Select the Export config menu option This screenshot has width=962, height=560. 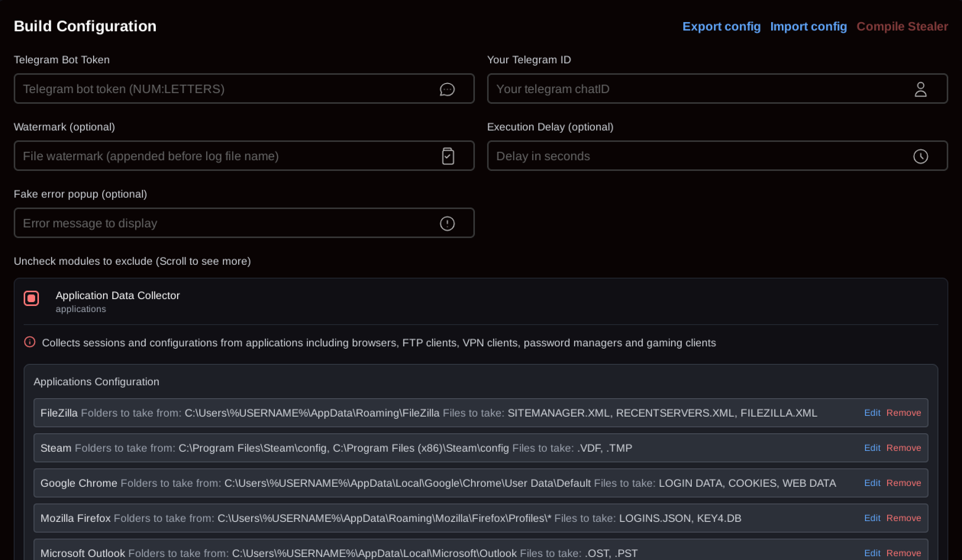[x=721, y=26]
